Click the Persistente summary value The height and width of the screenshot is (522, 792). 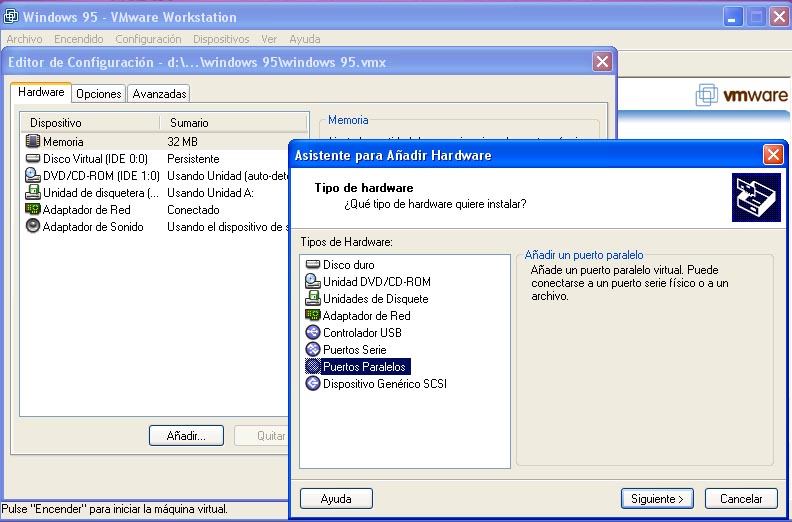click(193, 159)
